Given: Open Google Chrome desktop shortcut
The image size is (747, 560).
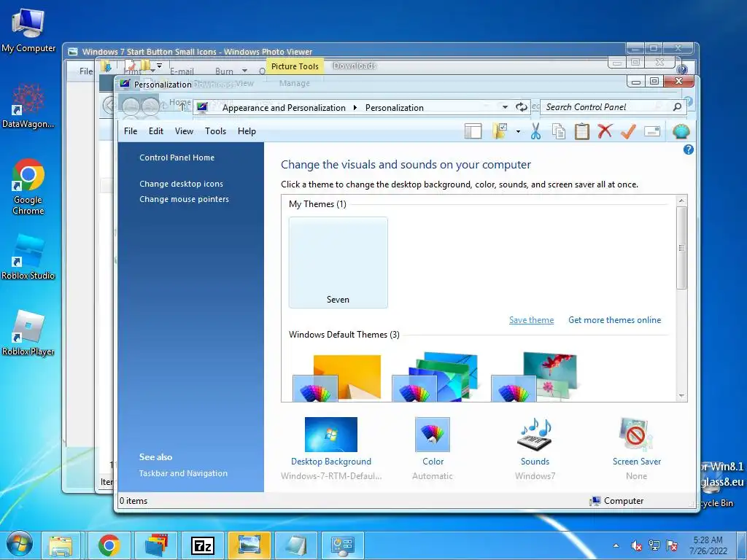Looking at the screenshot, I should [x=28, y=187].
